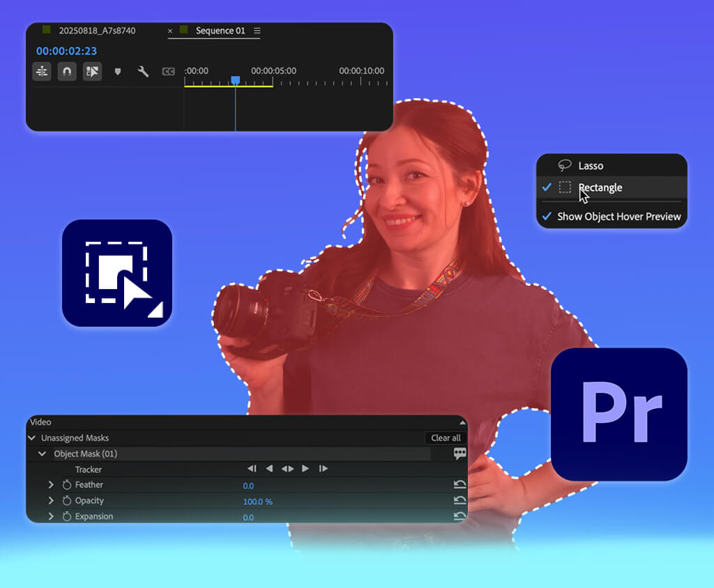
Task: Toggle Show Object Hover Preview option
Action: point(612,216)
